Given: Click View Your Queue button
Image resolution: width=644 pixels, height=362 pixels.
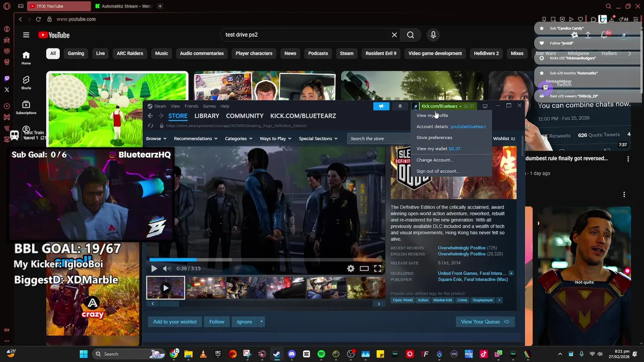Looking at the screenshot, I should click(x=485, y=322).
